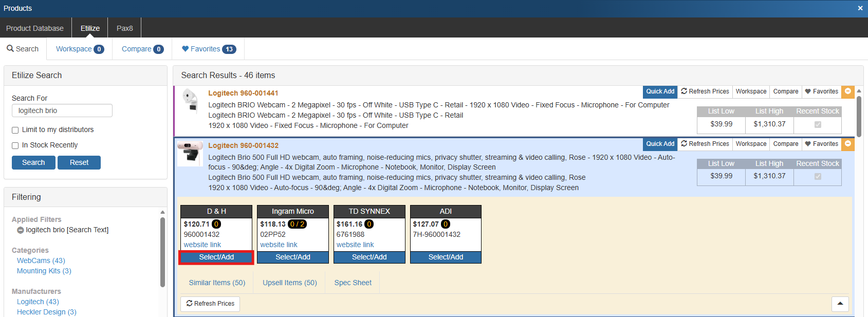Click Refresh Prices for Logitech 960-001441
Viewport: 868px width, 317px height.
tap(705, 91)
